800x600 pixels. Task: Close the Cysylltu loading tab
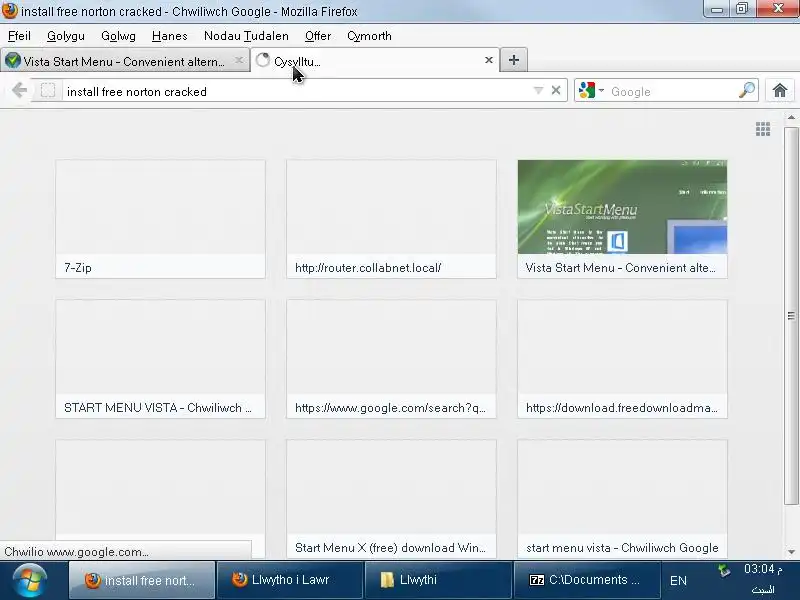(489, 60)
